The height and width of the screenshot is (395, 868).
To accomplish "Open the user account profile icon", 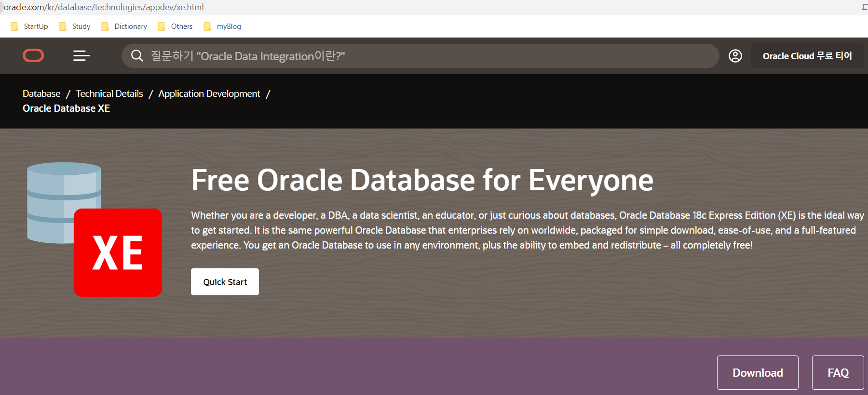I will 735,56.
